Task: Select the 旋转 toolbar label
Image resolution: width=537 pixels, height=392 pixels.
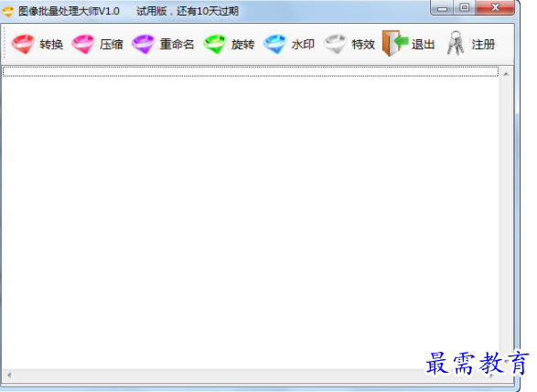Action: [x=242, y=45]
